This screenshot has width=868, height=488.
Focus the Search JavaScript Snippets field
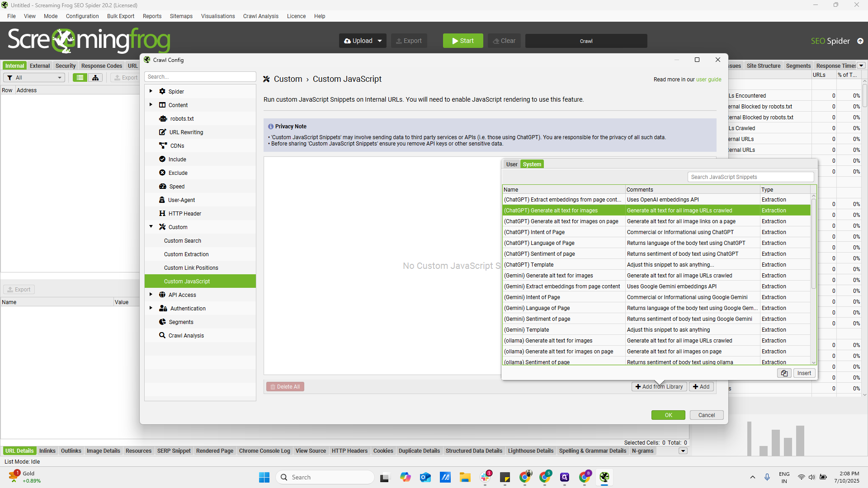pyautogui.click(x=750, y=177)
